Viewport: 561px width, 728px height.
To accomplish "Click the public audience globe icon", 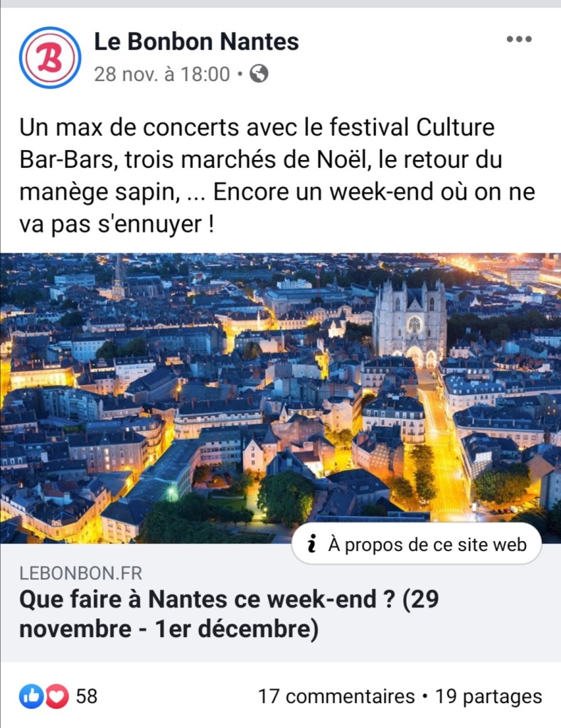I will [x=260, y=73].
